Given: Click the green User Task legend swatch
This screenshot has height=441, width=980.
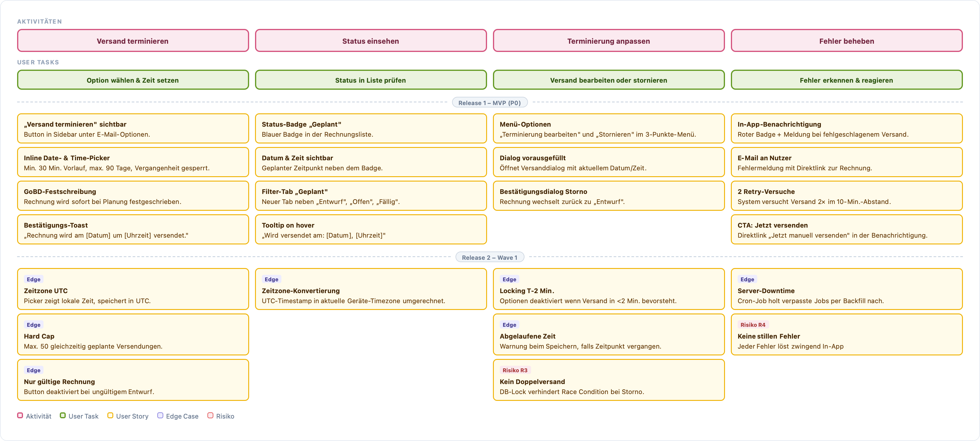Looking at the screenshot, I should 63,416.
